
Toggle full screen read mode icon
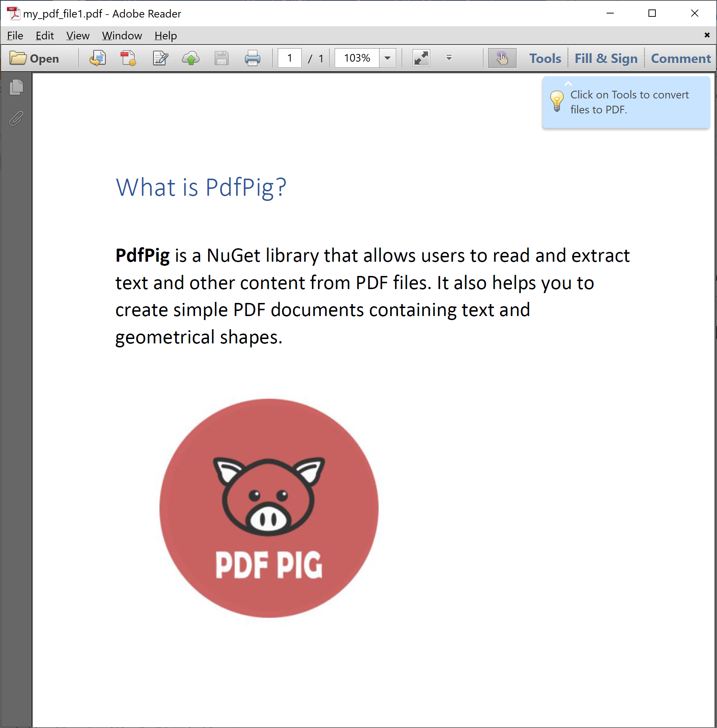click(x=421, y=58)
